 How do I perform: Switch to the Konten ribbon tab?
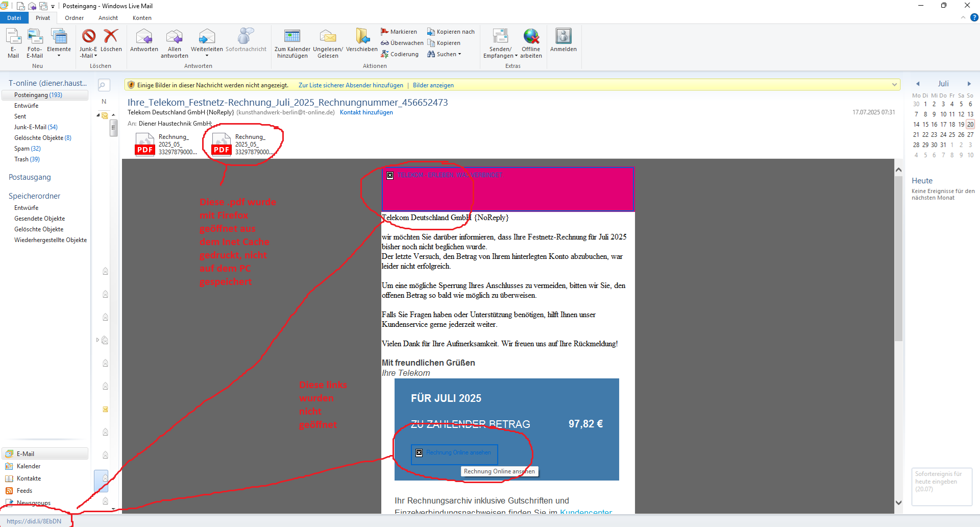[x=142, y=18]
